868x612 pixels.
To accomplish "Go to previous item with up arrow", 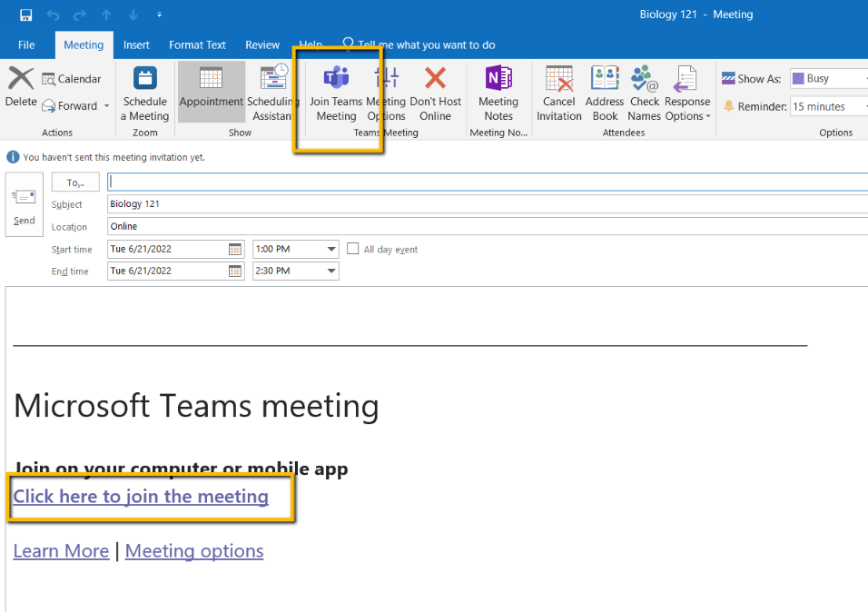I will click(x=106, y=15).
